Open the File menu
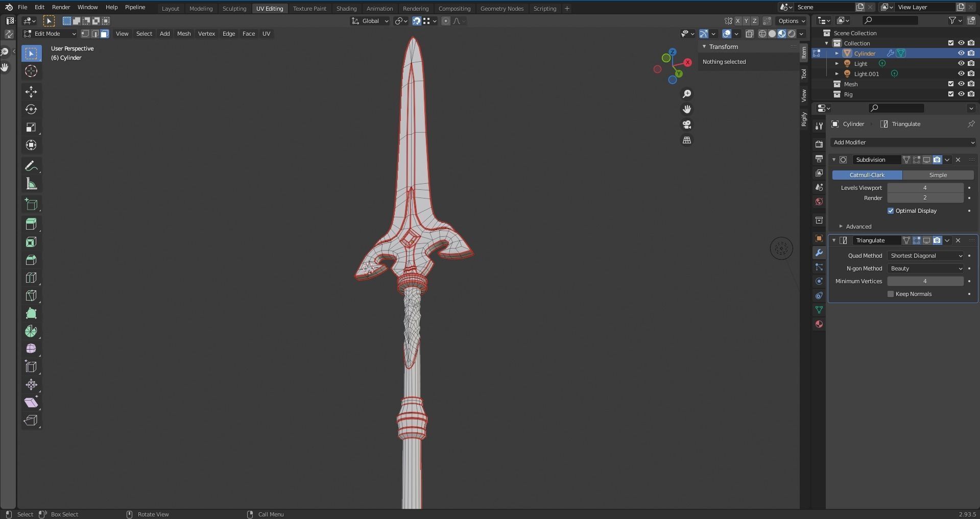This screenshot has height=519, width=980. coord(22,7)
